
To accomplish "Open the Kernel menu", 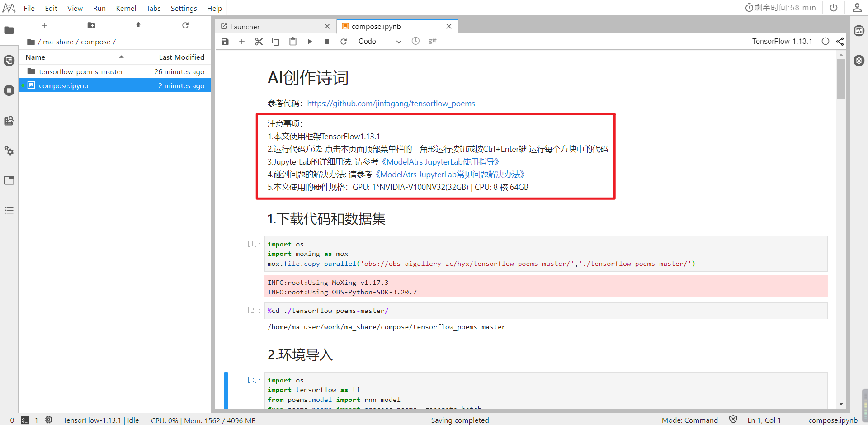I will click(x=126, y=8).
